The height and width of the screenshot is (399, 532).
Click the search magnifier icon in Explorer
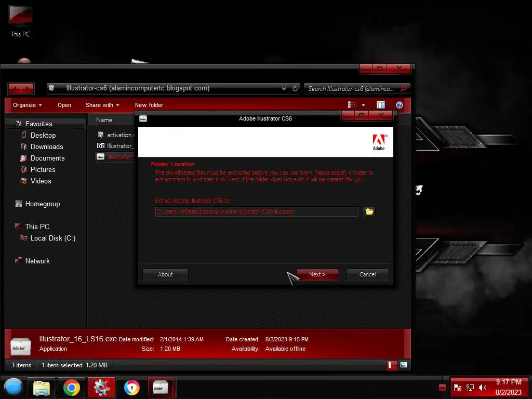(x=403, y=88)
